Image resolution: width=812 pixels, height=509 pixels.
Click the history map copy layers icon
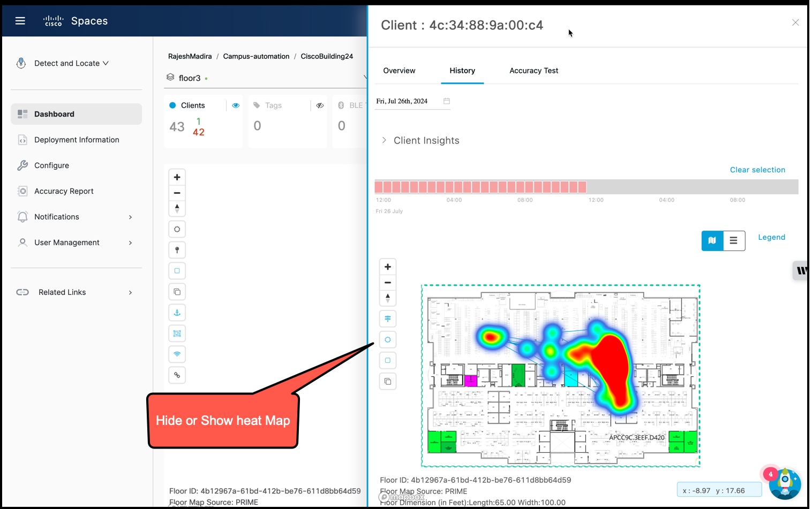click(388, 381)
